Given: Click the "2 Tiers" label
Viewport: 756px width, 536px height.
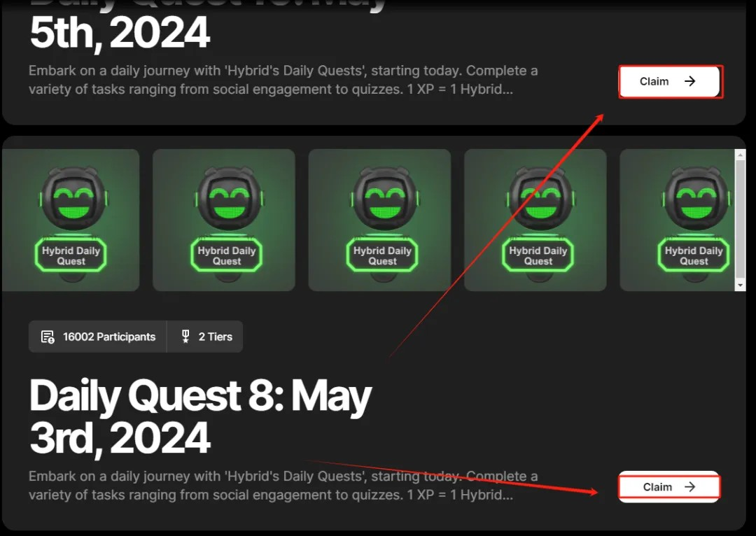Looking at the screenshot, I should (216, 337).
